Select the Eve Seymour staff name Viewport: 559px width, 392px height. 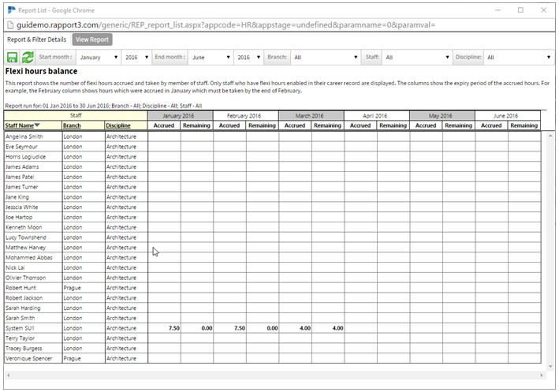click(21, 147)
